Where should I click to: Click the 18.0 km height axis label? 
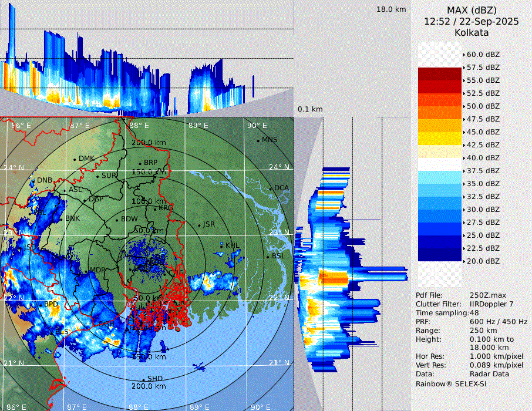pos(391,9)
